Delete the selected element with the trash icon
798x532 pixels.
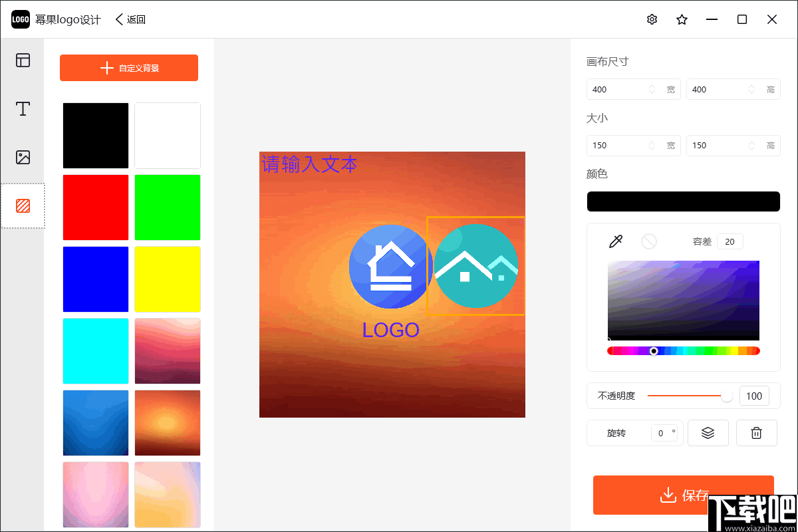756,433
